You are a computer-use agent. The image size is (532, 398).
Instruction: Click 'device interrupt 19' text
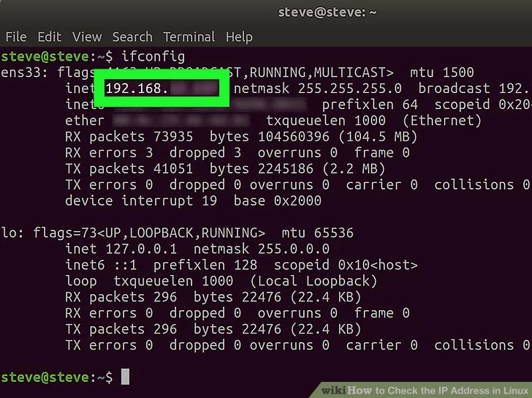(x=141, y=200)
